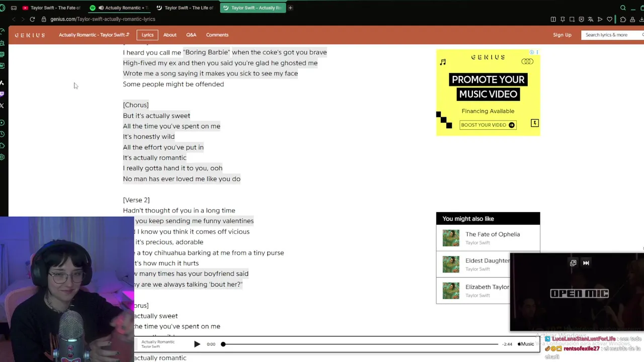The width and height of the screenshot is (644, 362).
Task: Click lyric 'Wrote me a song saying it makes you sick'
Action: [x=210, y=73]
